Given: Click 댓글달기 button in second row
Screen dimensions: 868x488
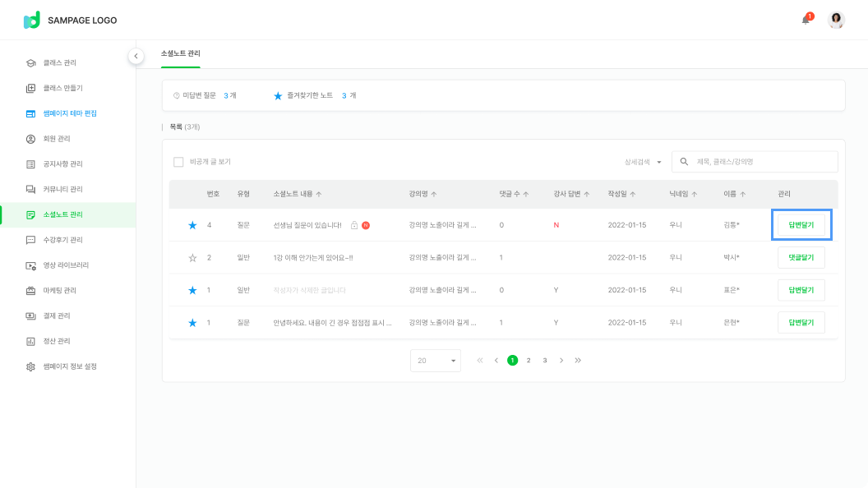Looking at the screenshot, I should click(801, 257).
